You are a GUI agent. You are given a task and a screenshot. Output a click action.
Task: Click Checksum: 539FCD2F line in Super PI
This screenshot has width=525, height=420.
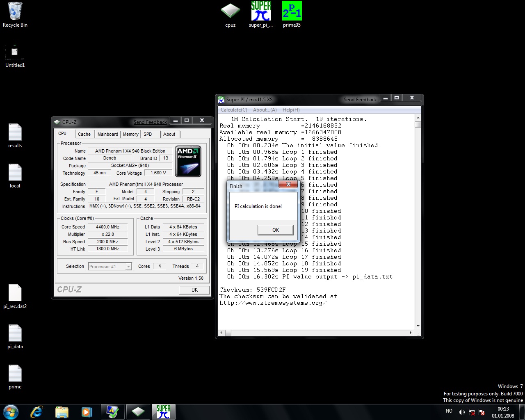click(252, 290)
